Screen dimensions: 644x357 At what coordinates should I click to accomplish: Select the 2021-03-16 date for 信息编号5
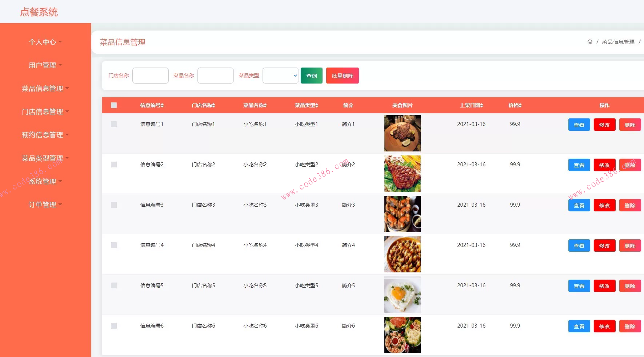tap(471, 285)
